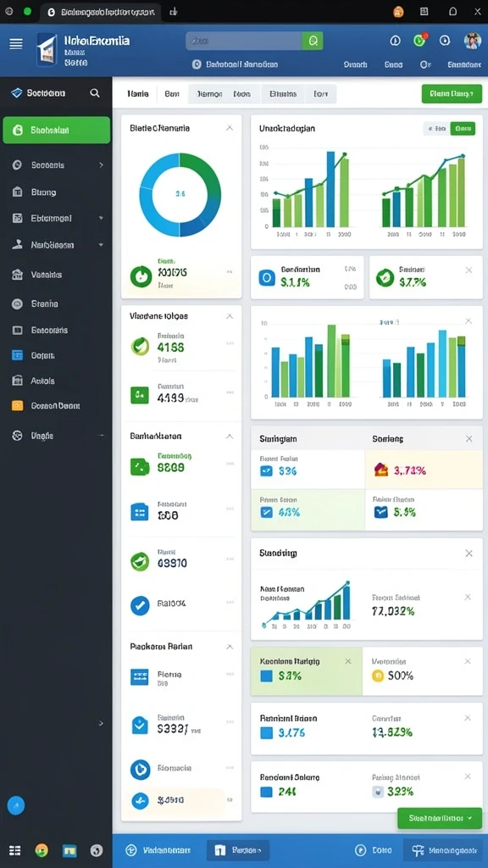Click the orange icon in the top window bar
Viewport: 488px width, 868px height.
coord(398,12)
